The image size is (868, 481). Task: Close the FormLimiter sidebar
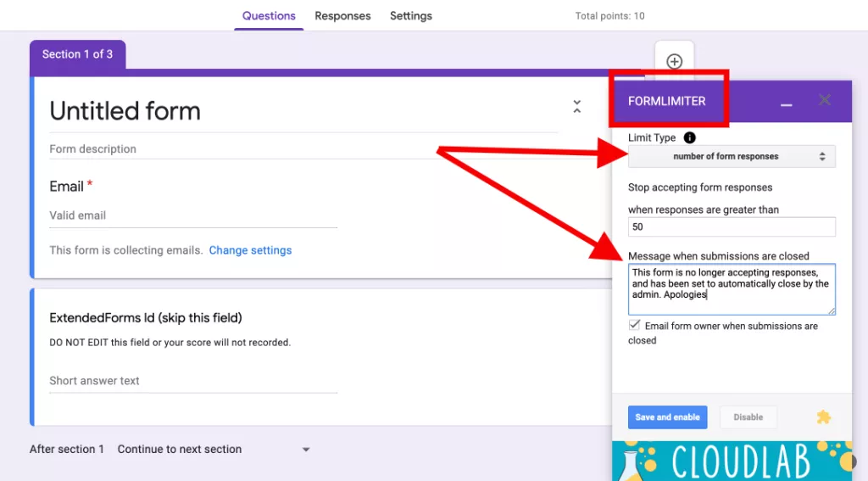pos(824,100)
